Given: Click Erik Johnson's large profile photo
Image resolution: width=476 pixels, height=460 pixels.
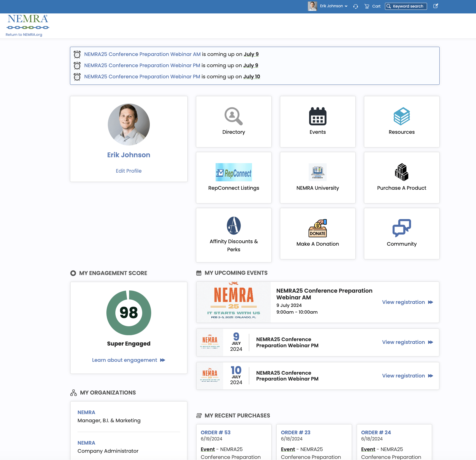Looking at the screenshot, I should click(x=129, y=125).
